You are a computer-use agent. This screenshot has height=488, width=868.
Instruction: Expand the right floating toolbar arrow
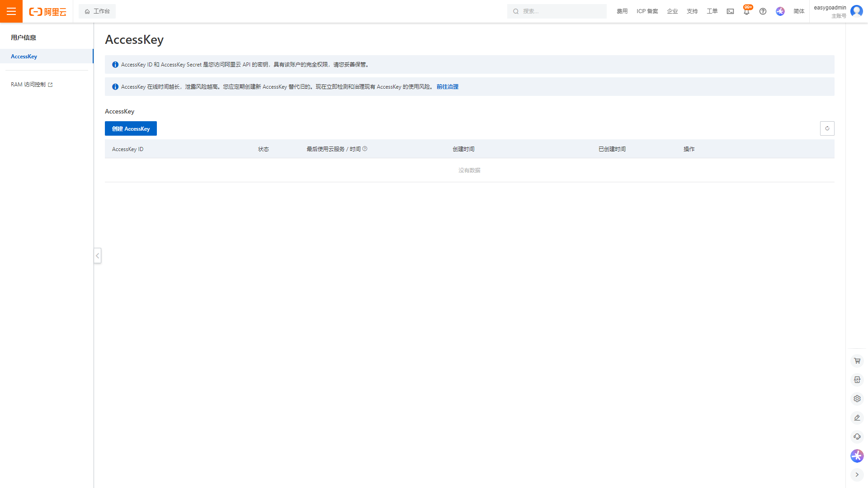coord(857,475)
